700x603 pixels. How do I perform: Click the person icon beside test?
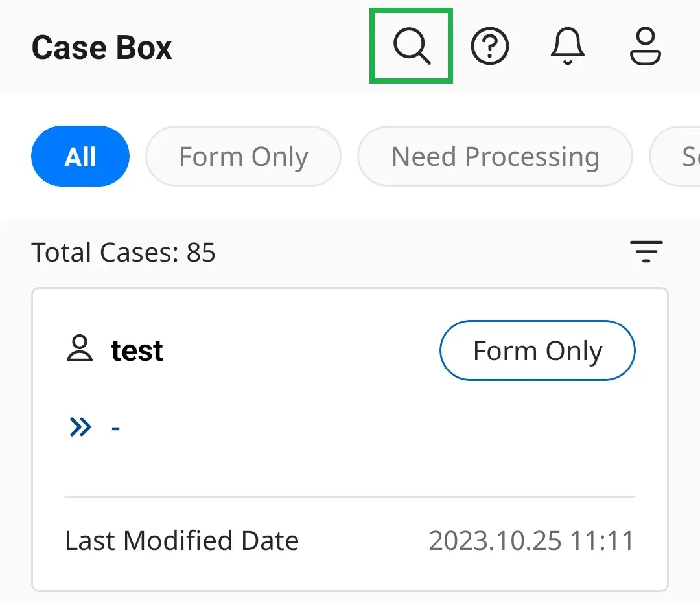80,348
